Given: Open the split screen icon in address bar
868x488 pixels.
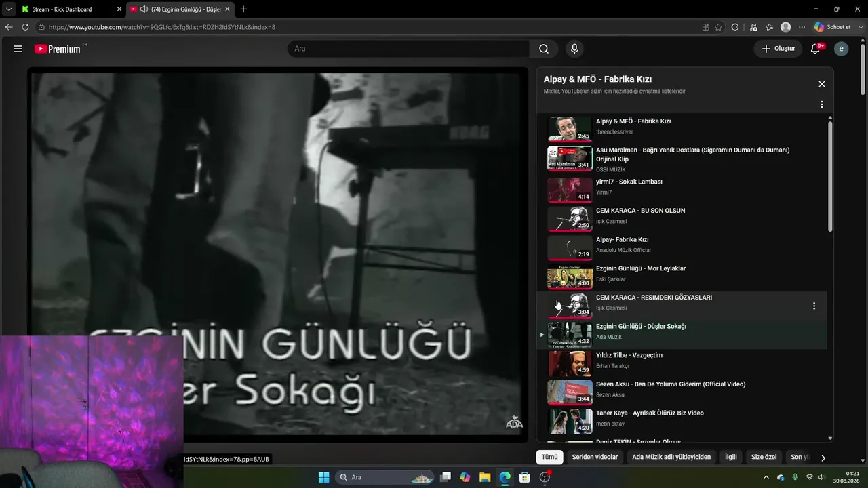Looking at the screenshot, I should click(706, 27).
